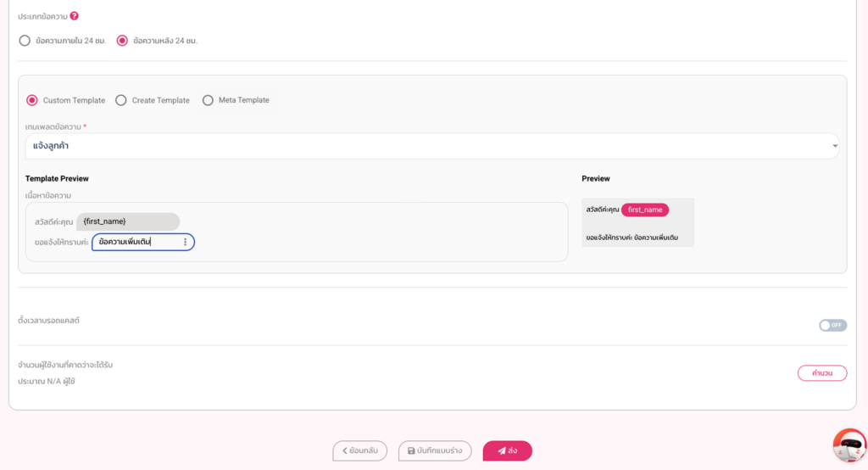The height and width of the screenshot is (470, 868).
Task: Choose the ข้อความหลัง 24 ชม. radio option
Action: [122, 40]
